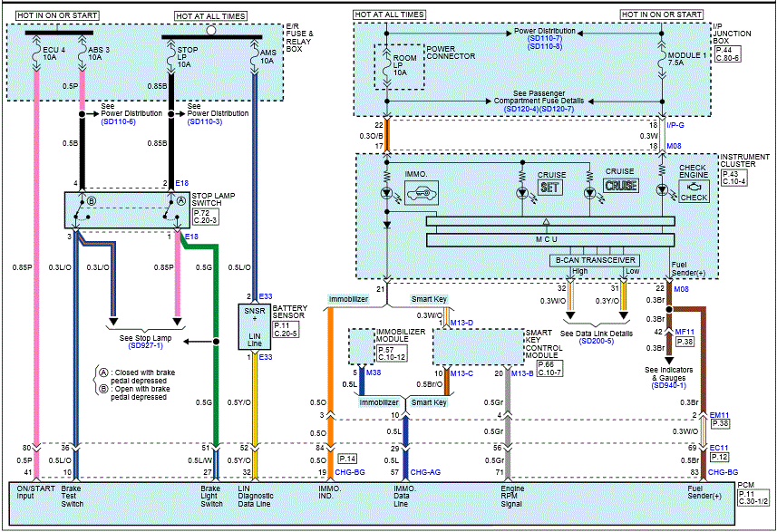777x532 pixels.
Task: Click the M13-D smart key connector label
Action: pos(461,323)
